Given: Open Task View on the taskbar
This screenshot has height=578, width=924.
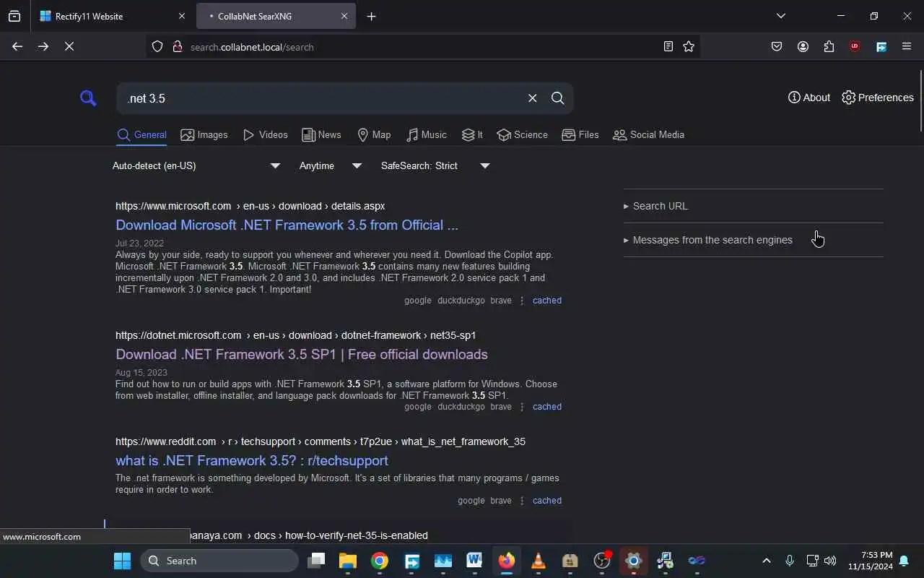Looking at the screenshot, I should pos(316,561).
